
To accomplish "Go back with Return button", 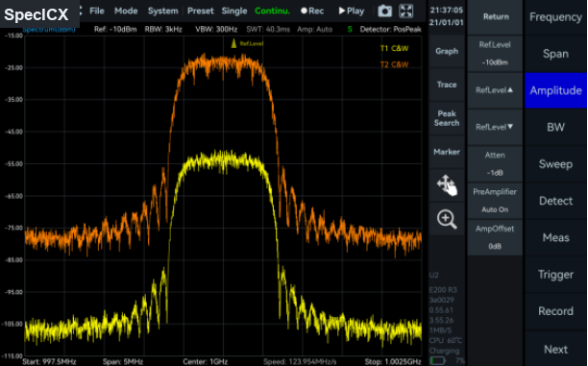I will (x=496, y=17).
